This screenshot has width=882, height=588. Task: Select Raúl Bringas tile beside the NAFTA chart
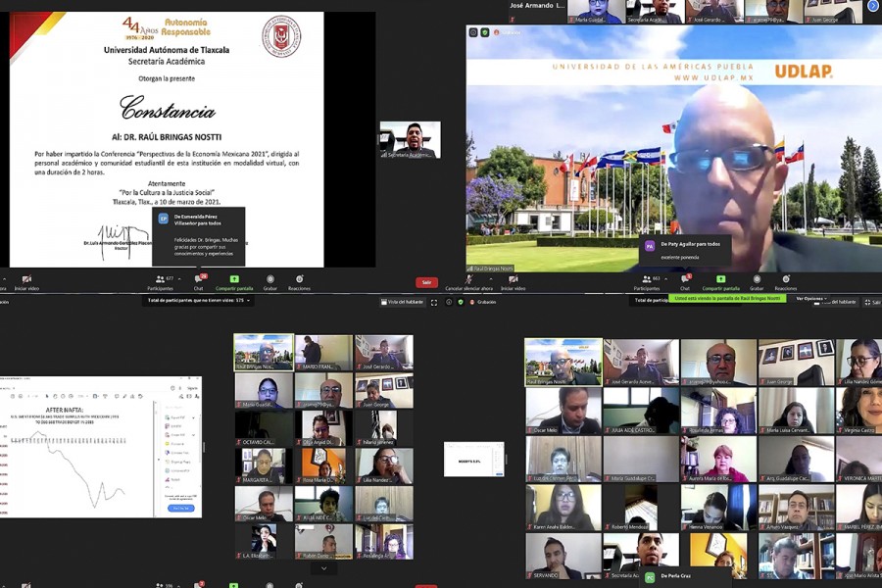coord(264,353)
